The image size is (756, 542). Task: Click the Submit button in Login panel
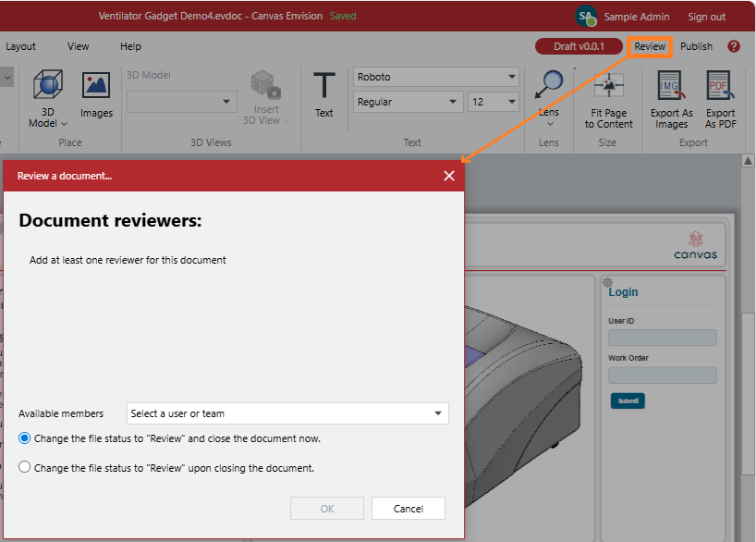(x=628, y=400)
